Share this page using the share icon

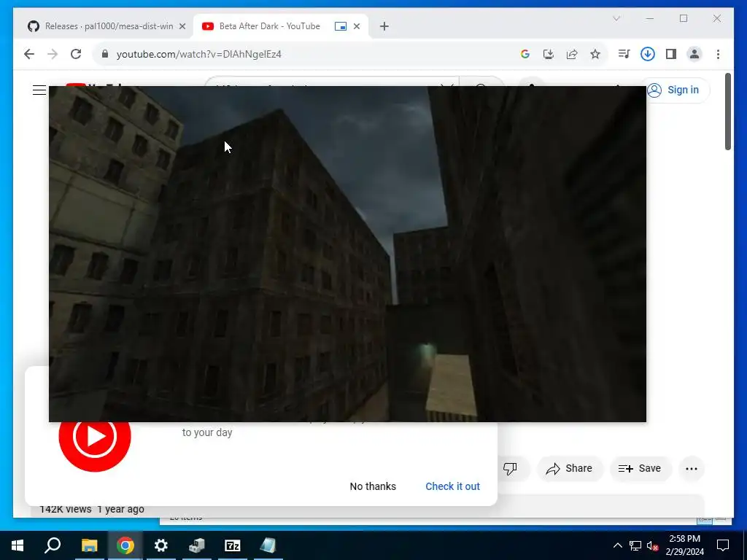click(572, 54)
